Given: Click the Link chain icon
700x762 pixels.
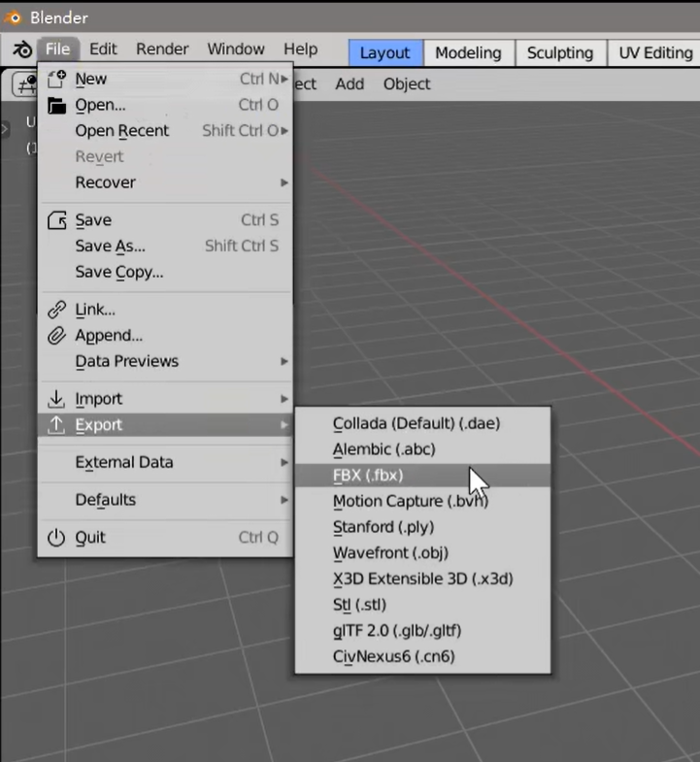Looking at the screenshot, I should tap(56, 310).
